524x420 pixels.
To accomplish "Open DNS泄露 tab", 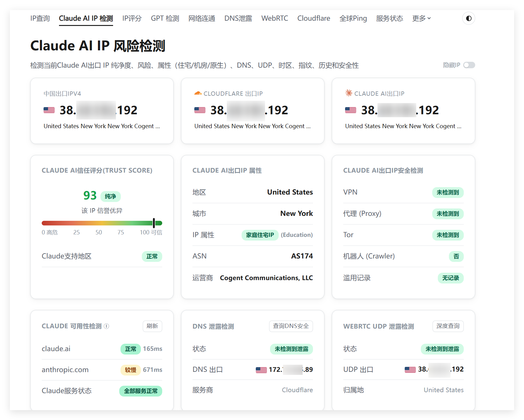I will point(238,19).
